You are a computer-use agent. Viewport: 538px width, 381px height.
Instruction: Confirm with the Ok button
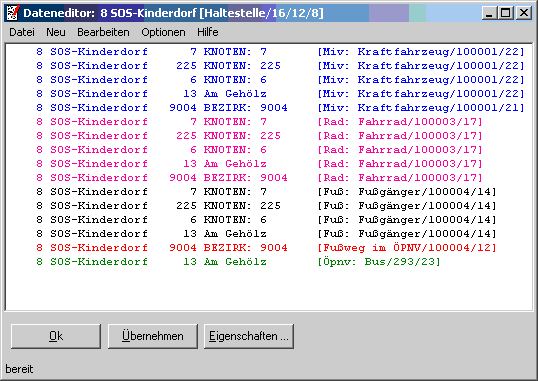click(x=56, y=336)
